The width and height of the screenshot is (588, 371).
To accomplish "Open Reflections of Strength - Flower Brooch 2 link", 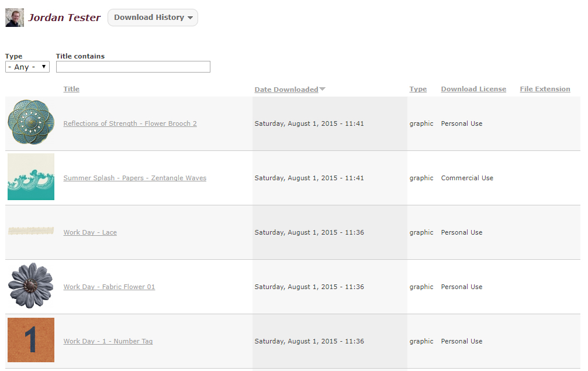I will click(x=130, y=123).
